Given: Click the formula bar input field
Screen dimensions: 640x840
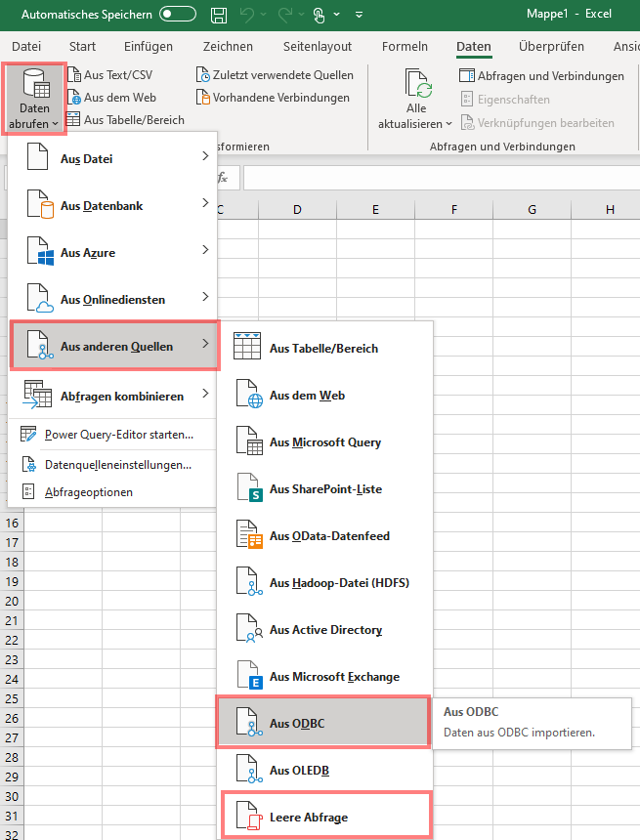Looking at the screenshot, I should pyautogui.click(x=442, y=178).
